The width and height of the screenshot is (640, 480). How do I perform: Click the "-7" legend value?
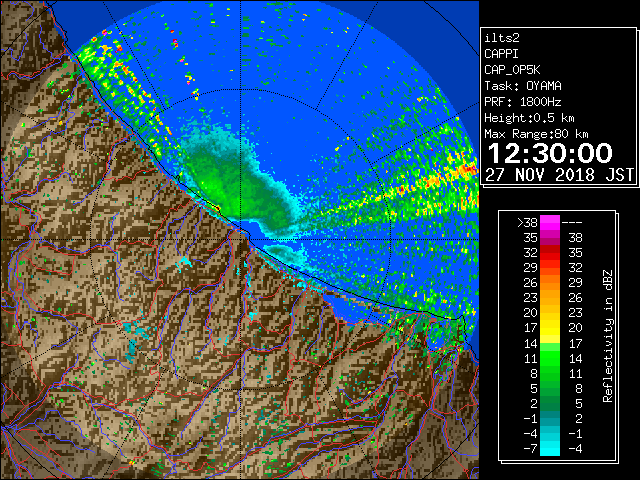click(x=530, y=448)
